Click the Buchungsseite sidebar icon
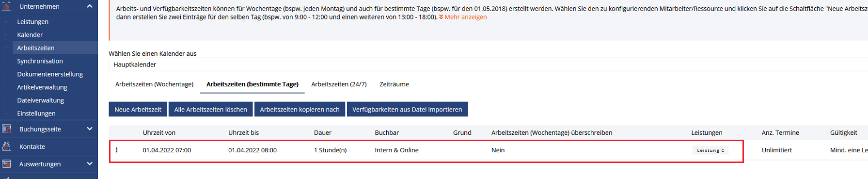The height and width of the screenshot is (179, 868). pyautogui.click(x=6, y=129)
